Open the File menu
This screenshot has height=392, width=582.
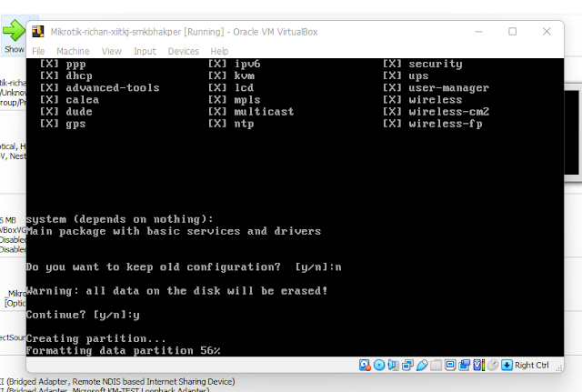tap(38, 51)
